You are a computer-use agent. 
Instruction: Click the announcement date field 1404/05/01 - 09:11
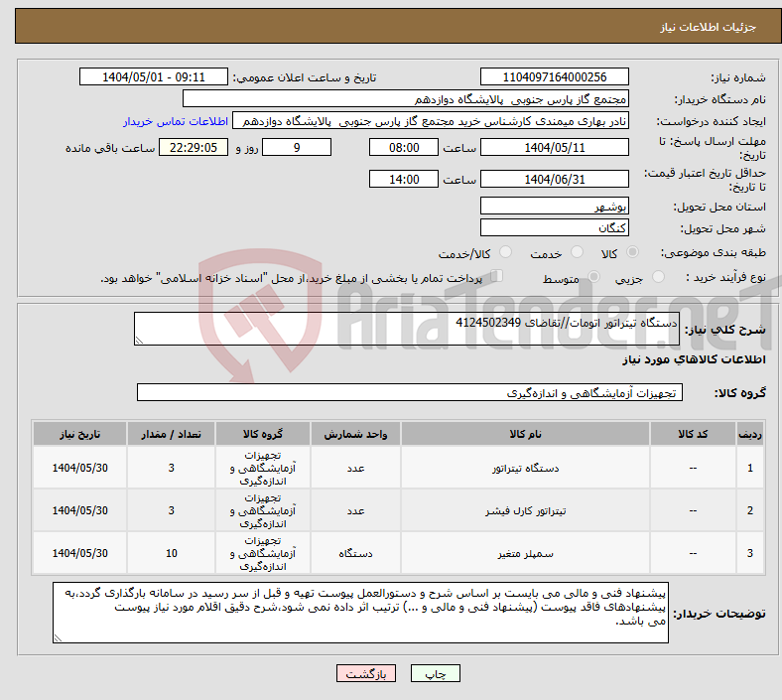(x=154, y=77)
